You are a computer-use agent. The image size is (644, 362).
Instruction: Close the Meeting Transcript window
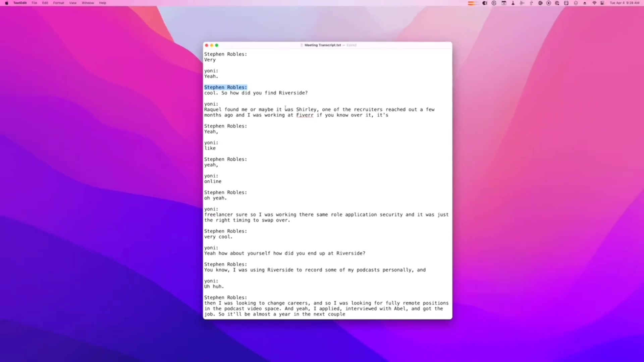(x=207, y=45)
